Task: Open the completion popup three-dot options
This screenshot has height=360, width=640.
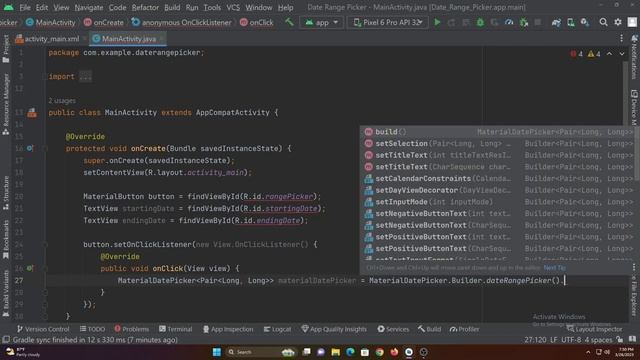Action: click(633, 267)
